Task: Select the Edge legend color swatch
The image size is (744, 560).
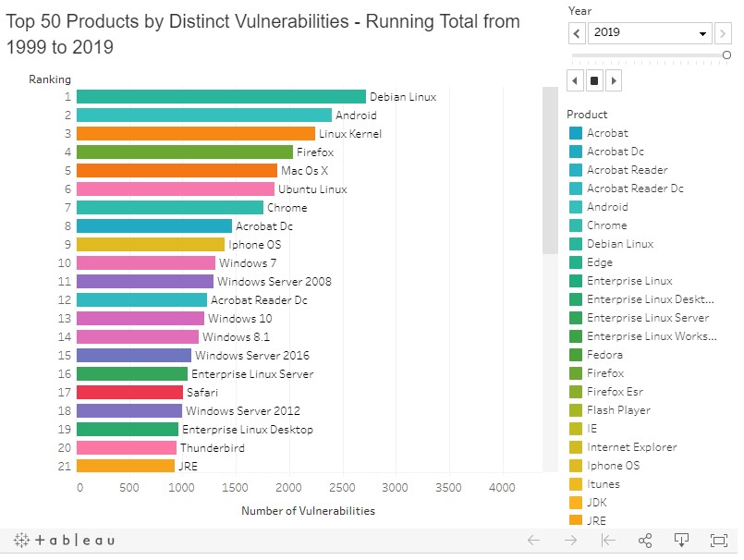Action: coord(576,262)
